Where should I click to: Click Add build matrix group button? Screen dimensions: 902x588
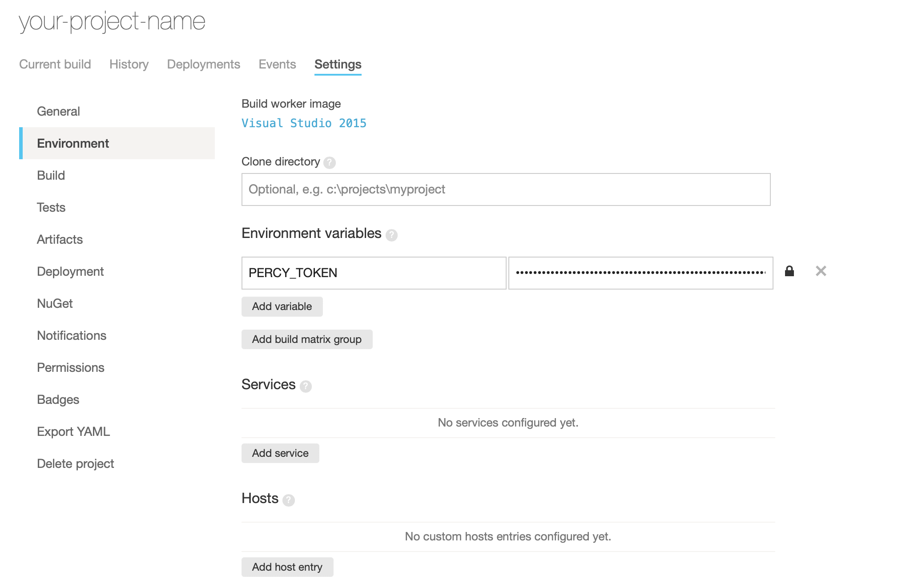point(306,339)
